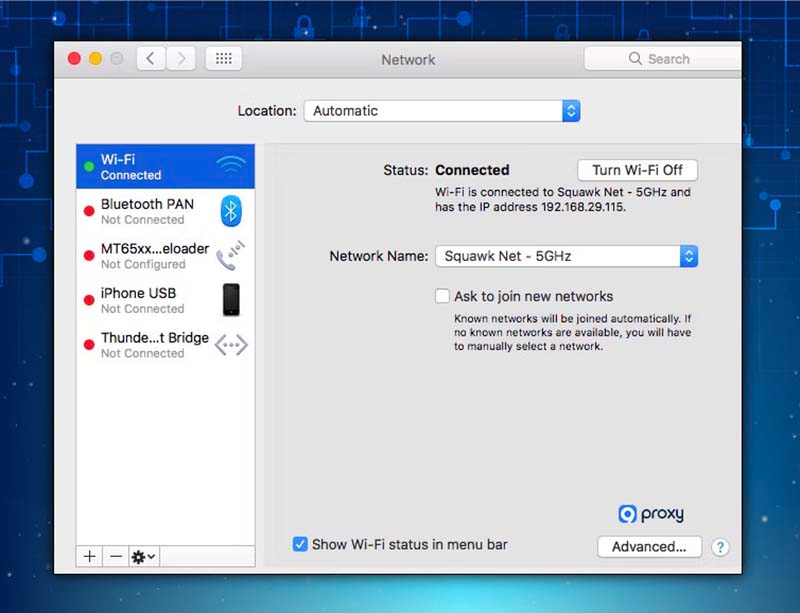Select Wi-Fi service in the list
The width and height of the screenshot is (800, 613).
pos(150,166)
